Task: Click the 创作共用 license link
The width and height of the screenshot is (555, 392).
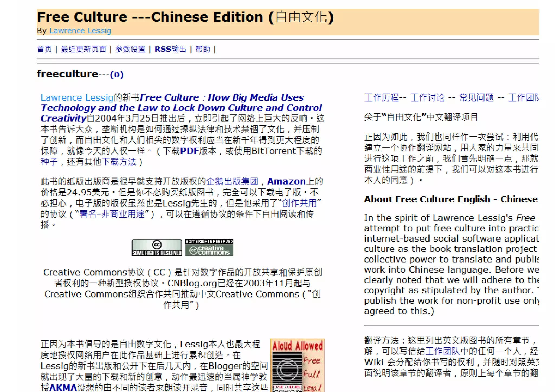Action: pyautogui.click(x=299, y=203)
